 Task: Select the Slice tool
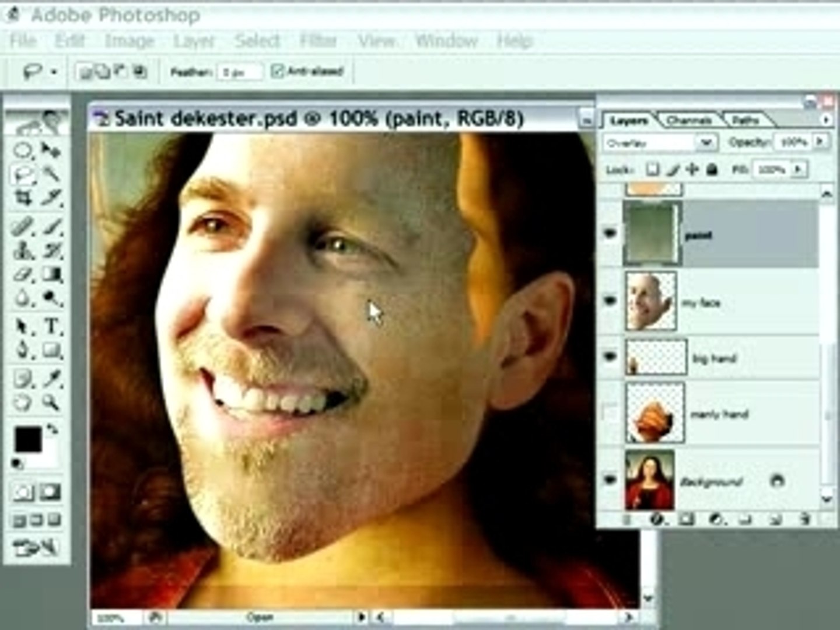[51, 198]
